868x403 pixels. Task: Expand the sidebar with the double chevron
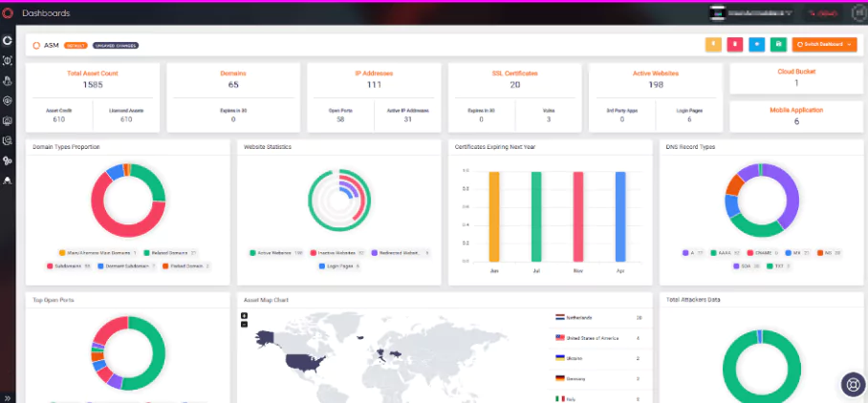(x=8, y=397)
